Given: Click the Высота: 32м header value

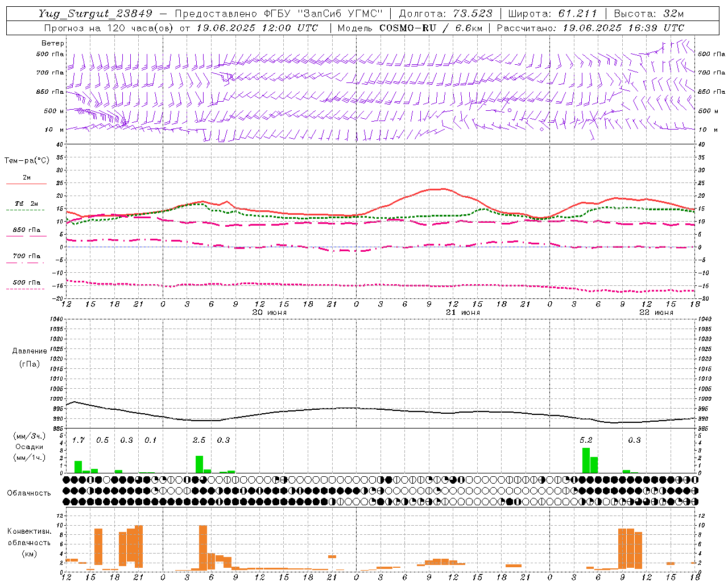Looking at the screenshot, I should point(648,14).
